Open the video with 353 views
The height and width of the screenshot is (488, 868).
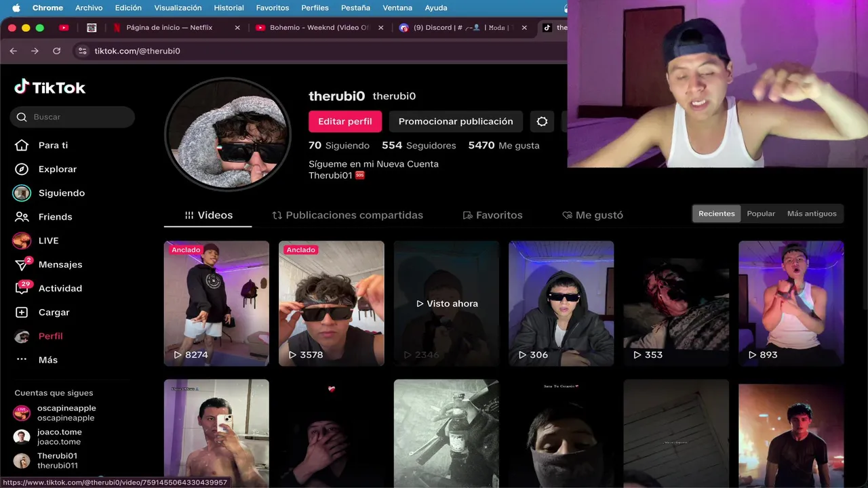(x=676, y=304)
